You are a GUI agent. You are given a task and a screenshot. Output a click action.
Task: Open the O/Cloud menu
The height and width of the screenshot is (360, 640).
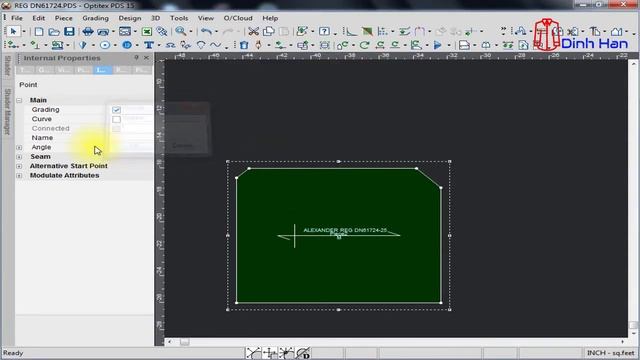[x=238, y=18]
